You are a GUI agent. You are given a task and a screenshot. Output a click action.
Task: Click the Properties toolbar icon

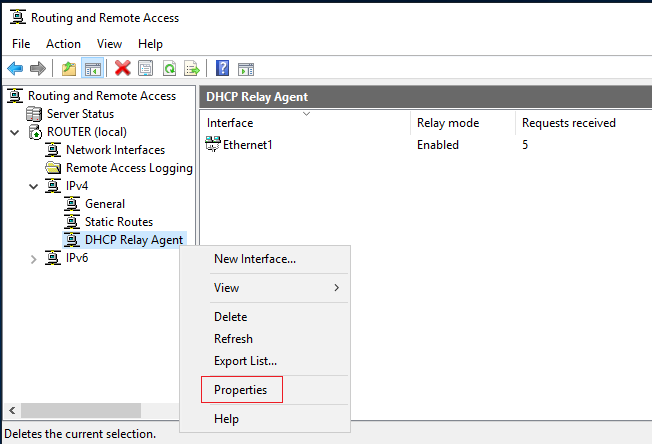point(146,68)
